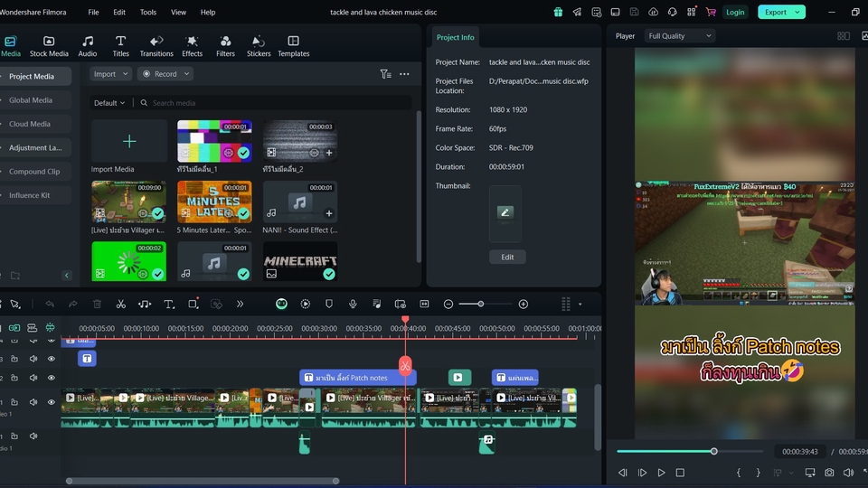This screenshot has height=488, width=868.
Task: Click the voiceover microphone icon
Action: click(x=353, y=305)
